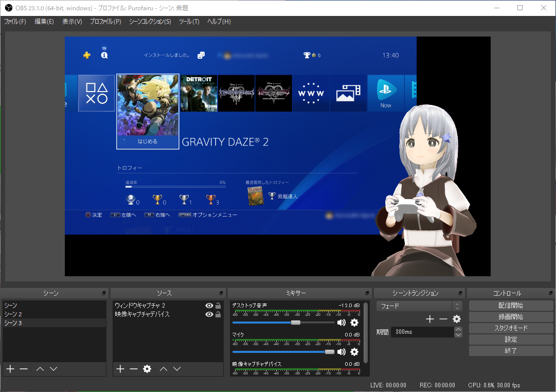Open マイク audio settings gear
556x392 pixels.
[354, 352]
